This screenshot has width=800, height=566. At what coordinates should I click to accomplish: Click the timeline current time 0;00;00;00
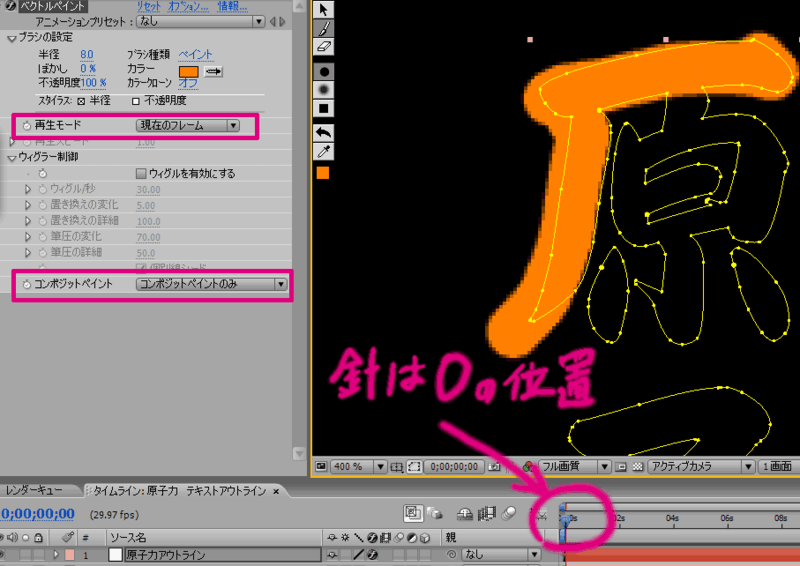tap(37, 514)
